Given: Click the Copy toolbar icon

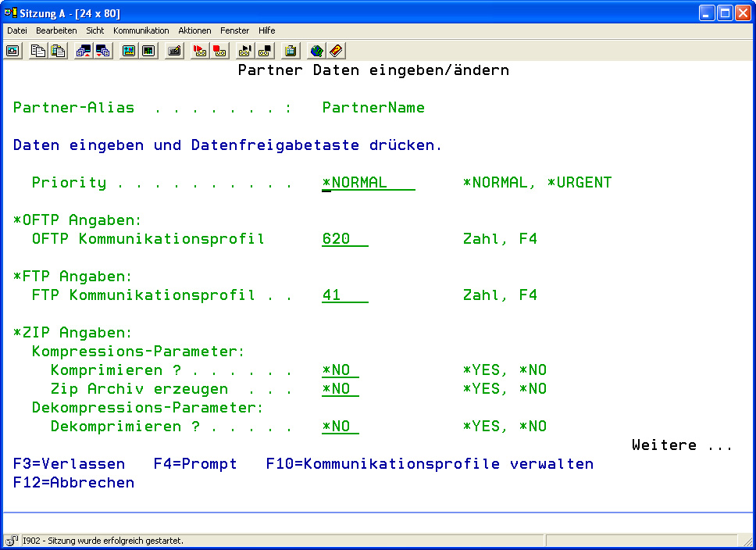Looking at the screenshot, I should click(x=37, y=51).
